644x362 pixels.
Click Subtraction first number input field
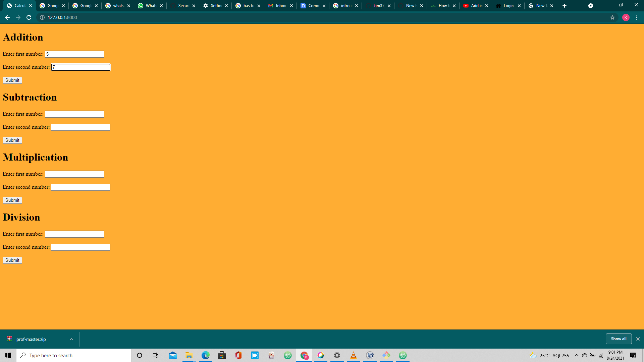(x=74, y=114)
